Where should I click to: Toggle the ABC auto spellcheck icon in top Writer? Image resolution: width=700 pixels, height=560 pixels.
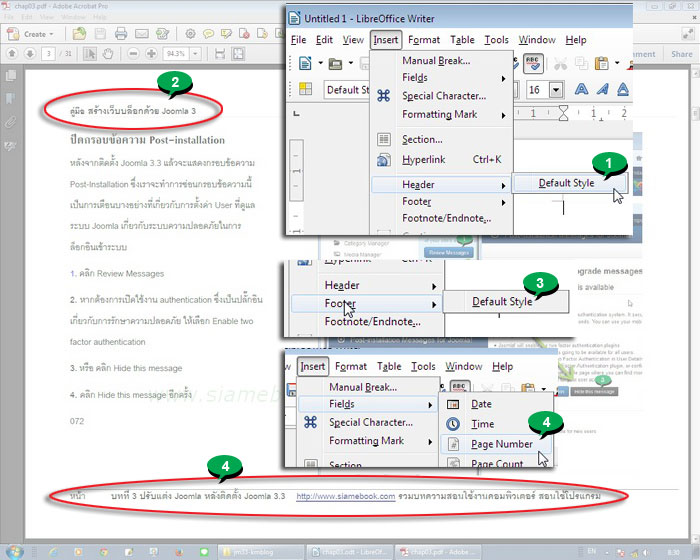533,63
